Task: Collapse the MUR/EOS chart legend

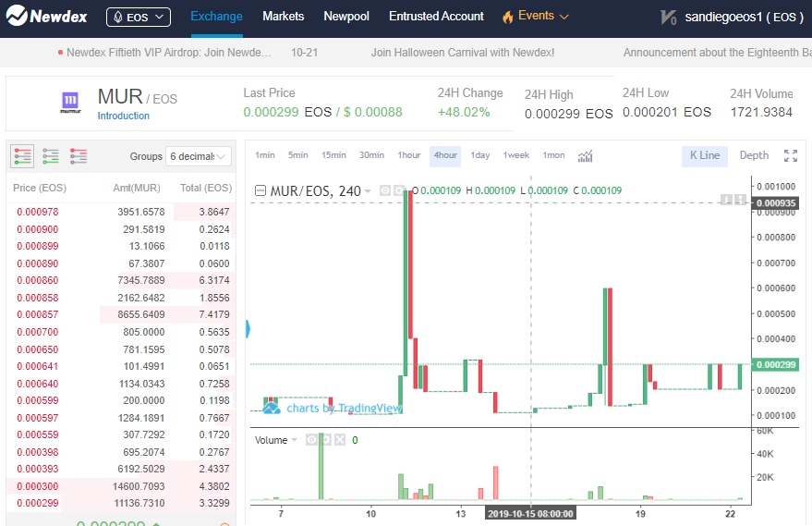Action: (261, 190)
